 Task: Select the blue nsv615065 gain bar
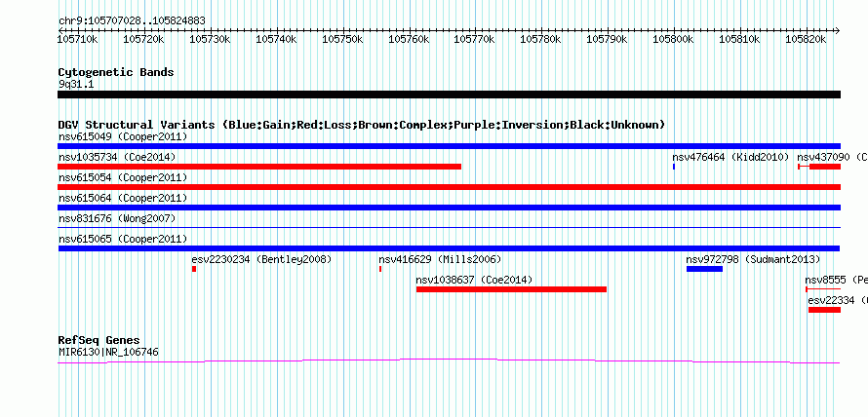point(449,248)
